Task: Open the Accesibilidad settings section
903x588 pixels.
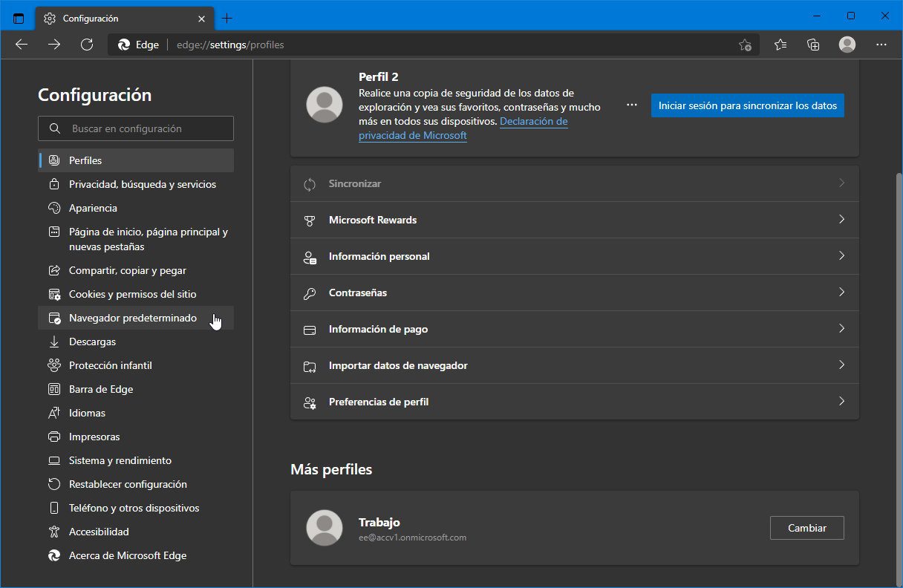Action: (136, 532)
